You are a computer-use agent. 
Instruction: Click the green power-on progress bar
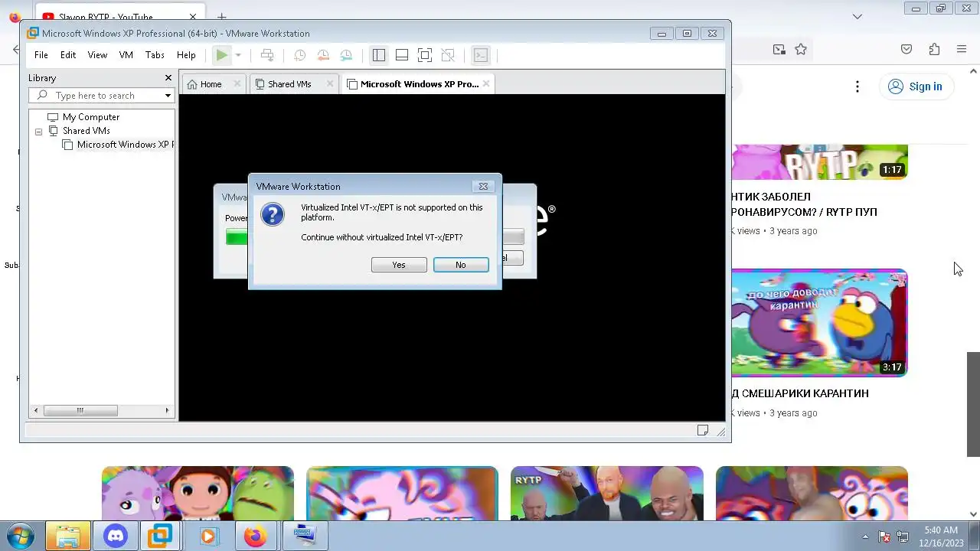click(x=237, y=238)
